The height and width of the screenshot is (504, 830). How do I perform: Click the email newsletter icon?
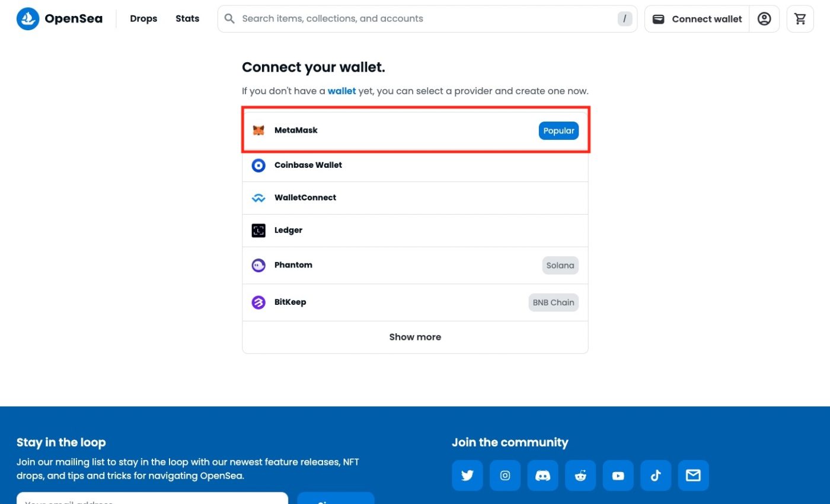pos(694,476)
